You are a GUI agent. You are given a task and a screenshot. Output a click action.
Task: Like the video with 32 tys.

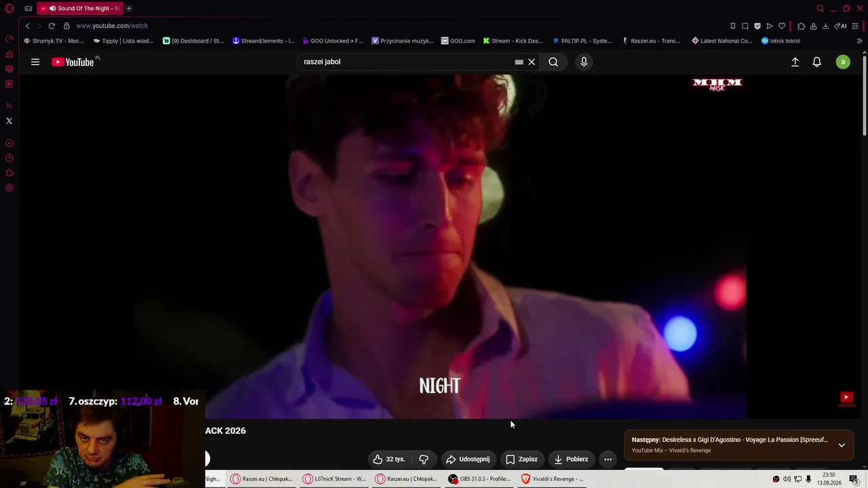(389, 459)
